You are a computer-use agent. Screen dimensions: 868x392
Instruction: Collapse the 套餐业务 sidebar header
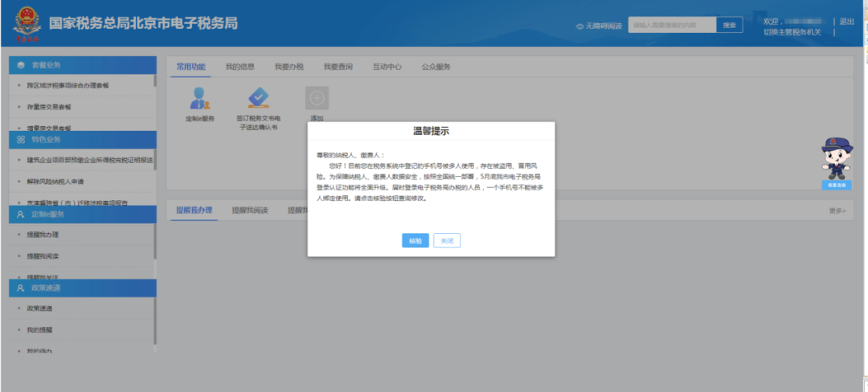pyautogui.click(x=83, y=65)
